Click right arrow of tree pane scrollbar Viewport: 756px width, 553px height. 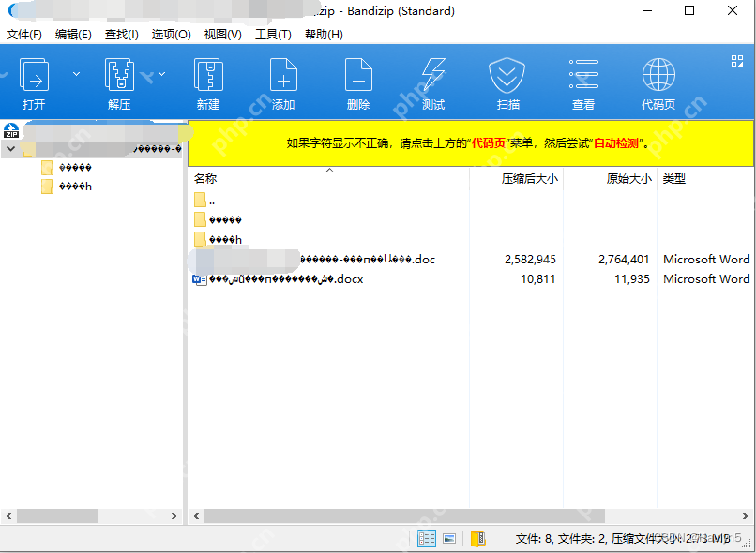pos(174,516)
